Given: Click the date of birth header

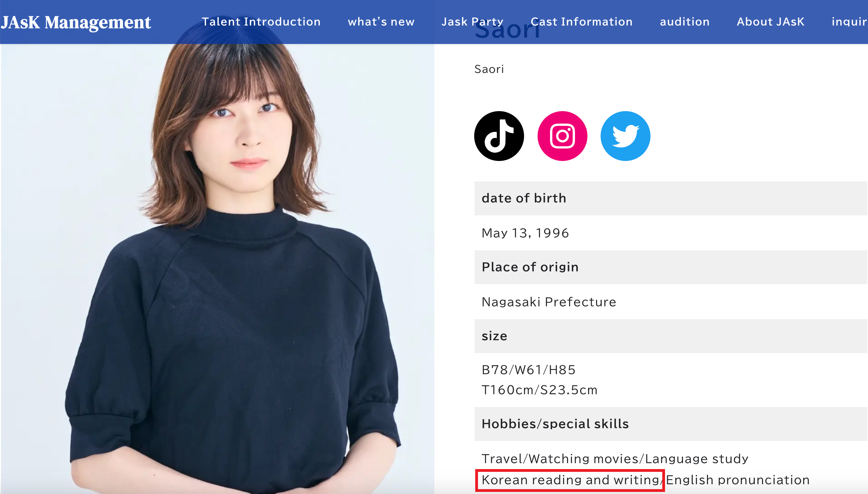Looking at the screenshot, I should pyautogui.click(x=524, y=198).
